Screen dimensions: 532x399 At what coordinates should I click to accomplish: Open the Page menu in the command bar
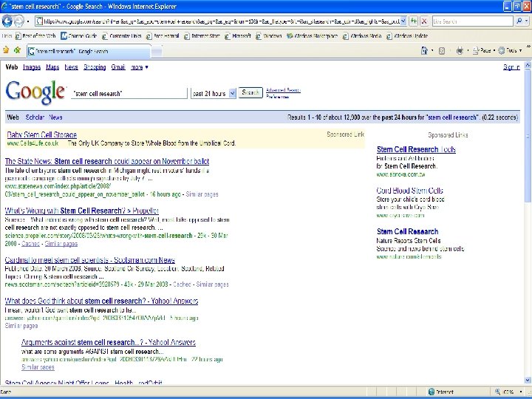point(483,50)
